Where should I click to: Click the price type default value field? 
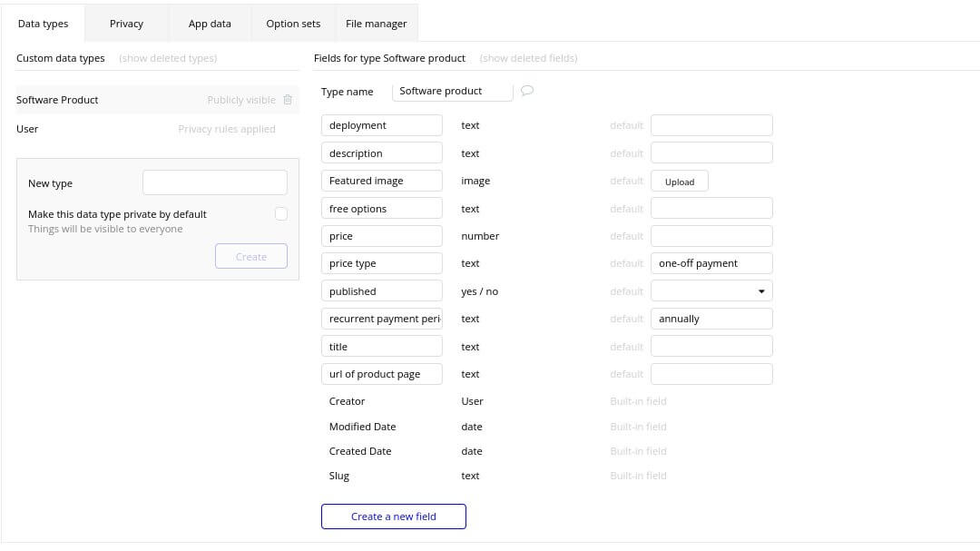click(x=711, y=263)
